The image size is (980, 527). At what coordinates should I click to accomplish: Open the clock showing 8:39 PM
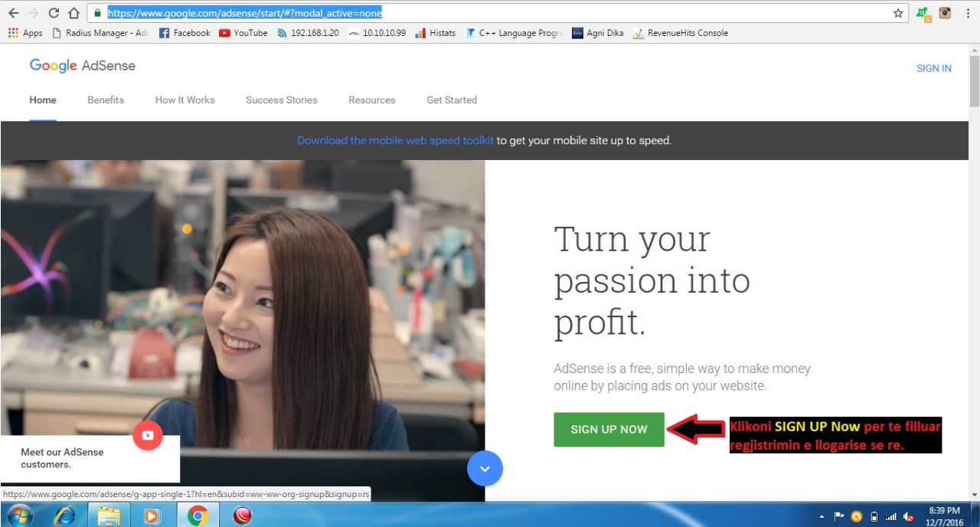944,516
